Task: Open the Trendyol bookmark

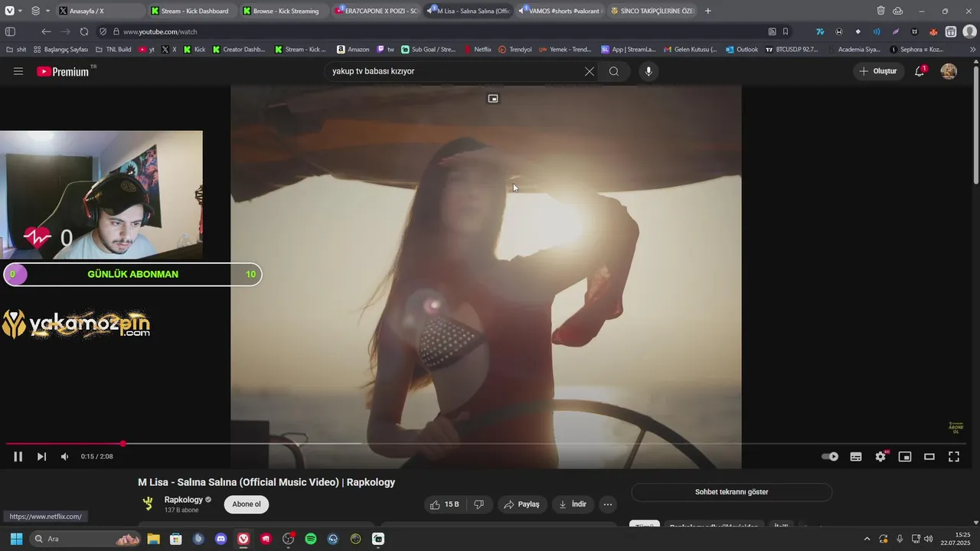Action: [514, 49]
